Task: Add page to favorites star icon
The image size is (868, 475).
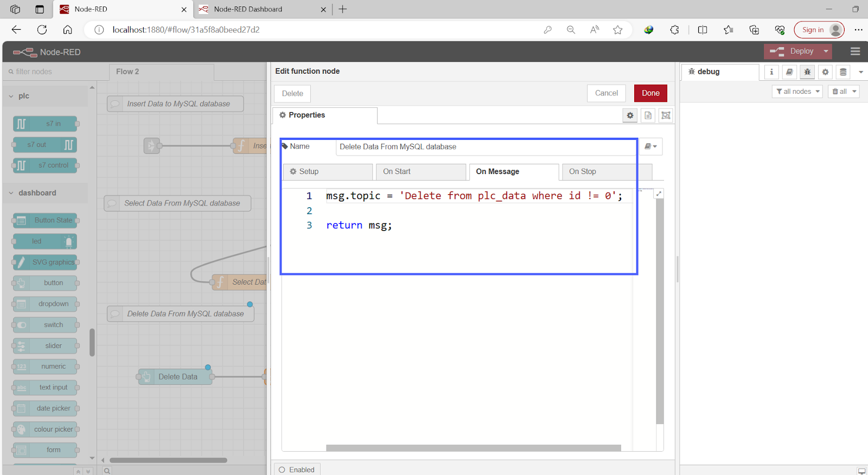Action: coord(617,30)
